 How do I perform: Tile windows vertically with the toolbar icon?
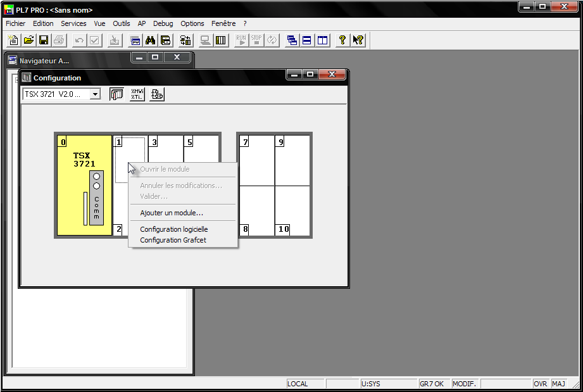322,40
